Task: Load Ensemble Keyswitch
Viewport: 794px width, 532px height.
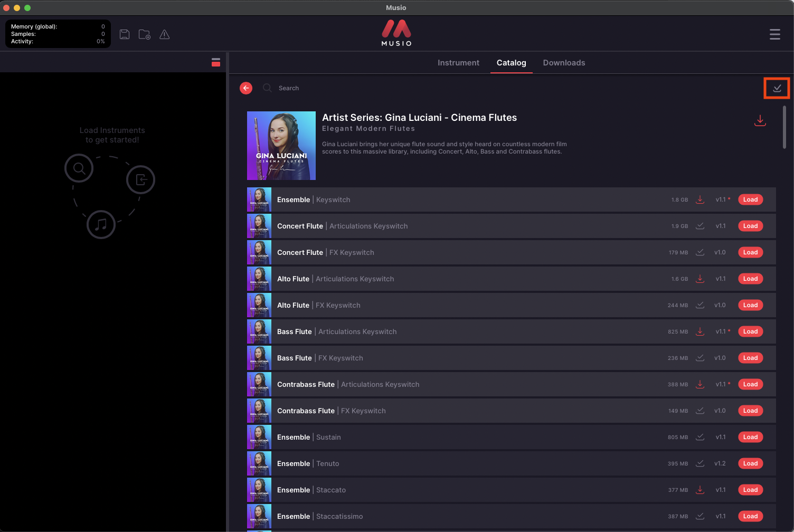Action: (750, 199)
